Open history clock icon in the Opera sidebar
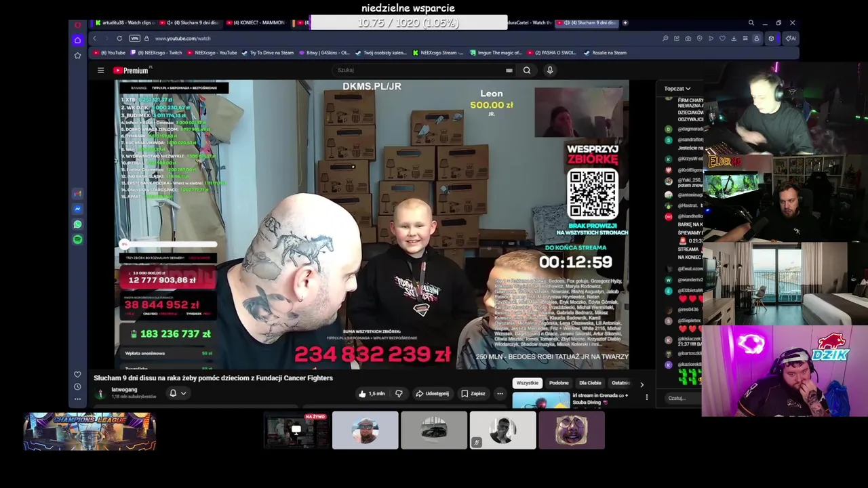The image size is (868, 488). tap(77, 387)
